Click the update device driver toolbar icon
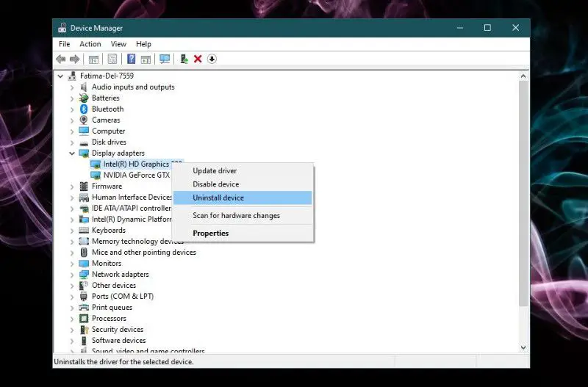The image size is (588, 387). (x=184, y=59)
